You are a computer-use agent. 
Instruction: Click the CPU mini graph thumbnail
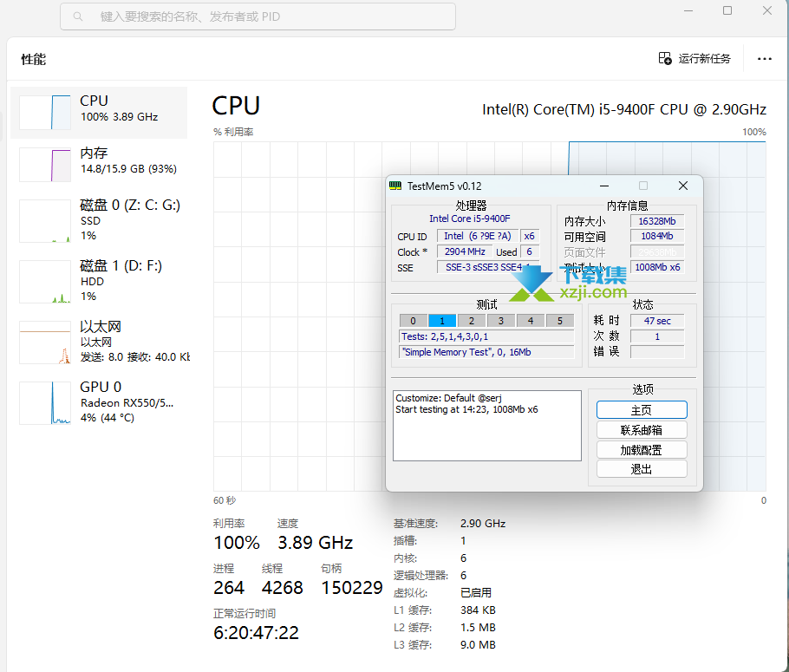point(45,112)
